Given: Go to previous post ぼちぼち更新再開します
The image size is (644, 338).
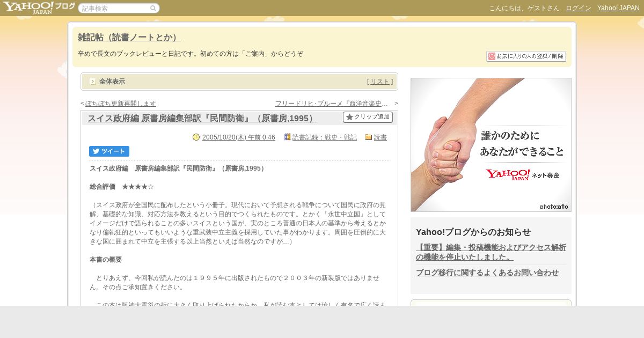Looking at the screenshot, I should pyautogui.click(x=121, y=104).
